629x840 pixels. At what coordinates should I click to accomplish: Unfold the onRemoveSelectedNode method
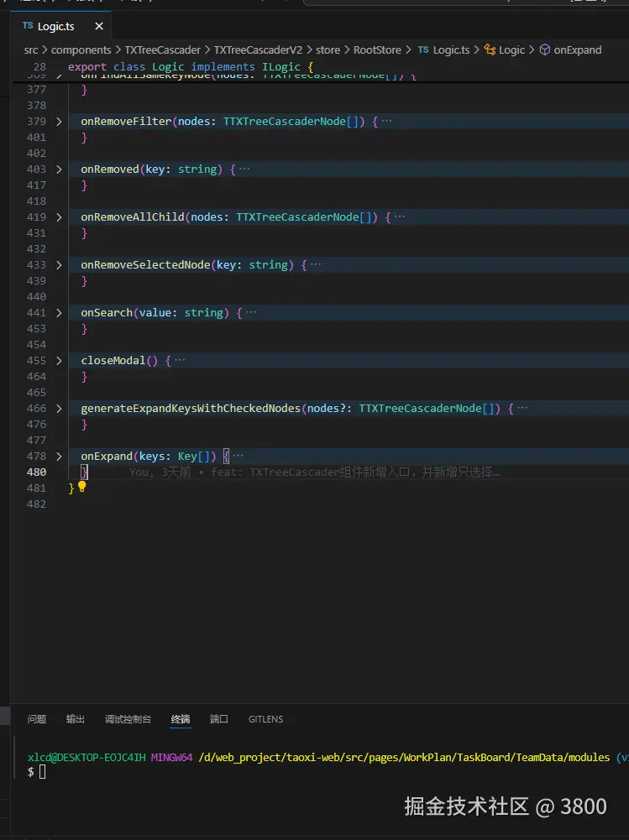[59, 265]
